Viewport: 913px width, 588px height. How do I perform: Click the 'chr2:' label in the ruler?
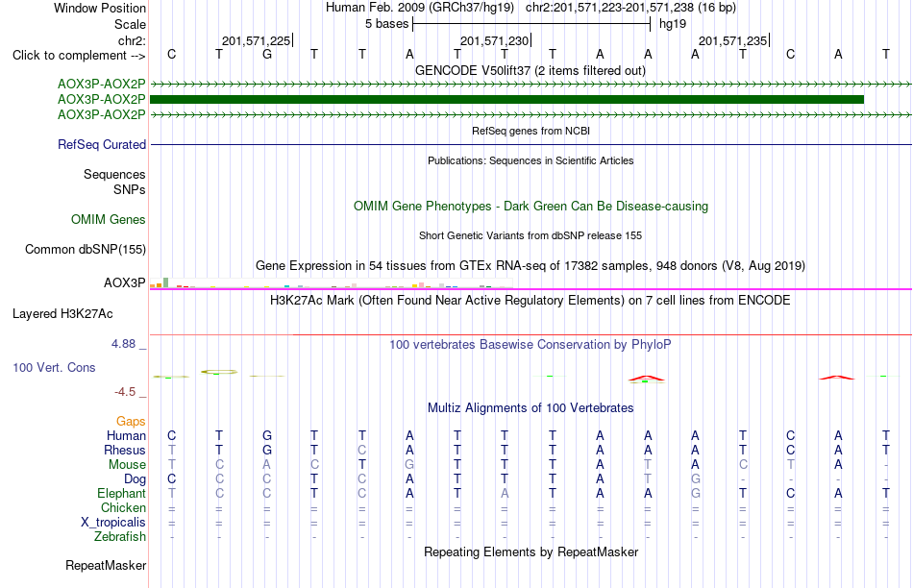132,40
